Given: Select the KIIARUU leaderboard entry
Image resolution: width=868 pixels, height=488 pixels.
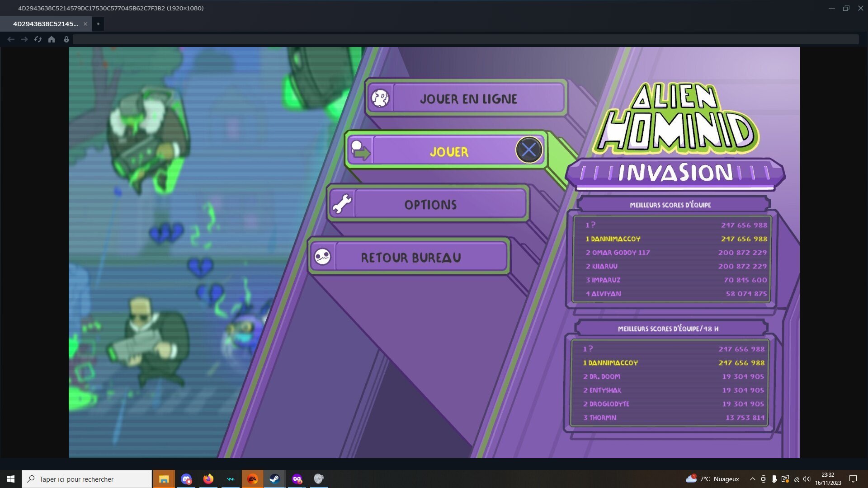Looking at the screenshot, I should tap(676, 266).
